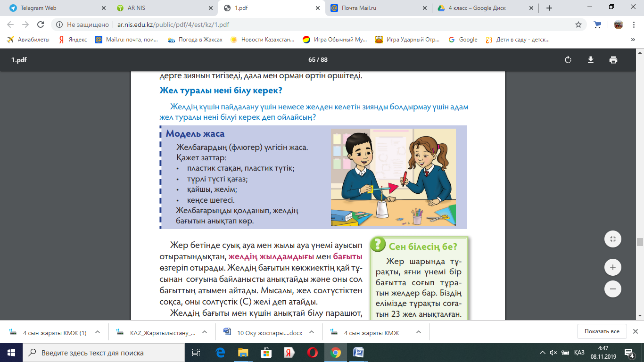Launch Opera from the taskbar

tap(312, 353)
